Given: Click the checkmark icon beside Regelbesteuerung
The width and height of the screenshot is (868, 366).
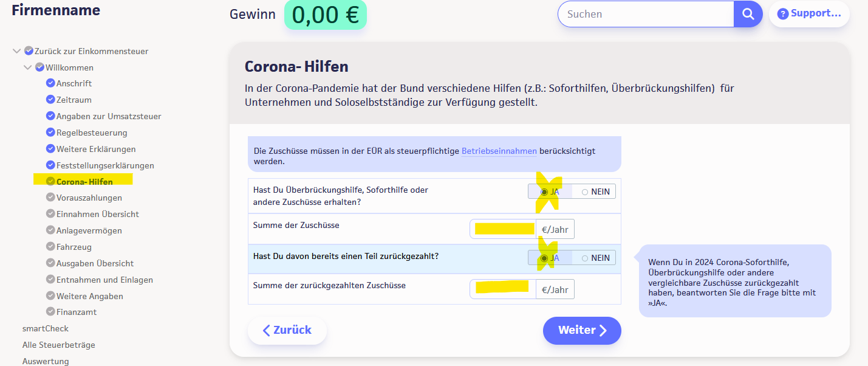Looking at the screenshot, I should click(51, 133).
